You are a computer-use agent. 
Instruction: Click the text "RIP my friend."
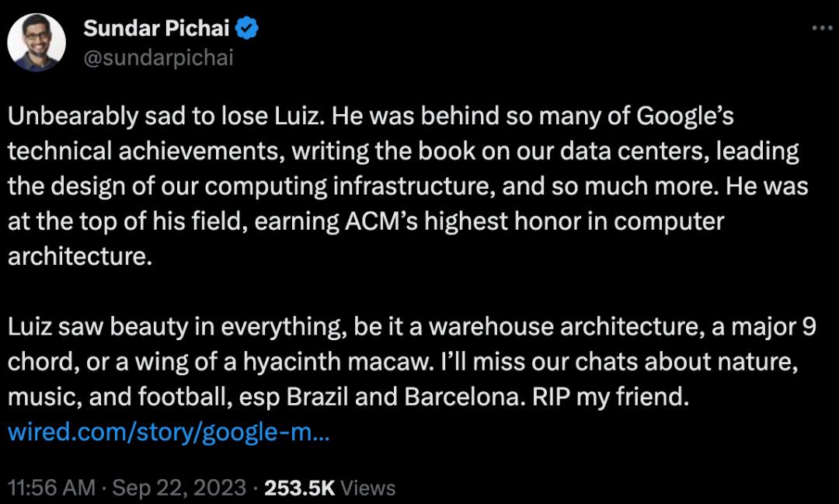(611, 397)
